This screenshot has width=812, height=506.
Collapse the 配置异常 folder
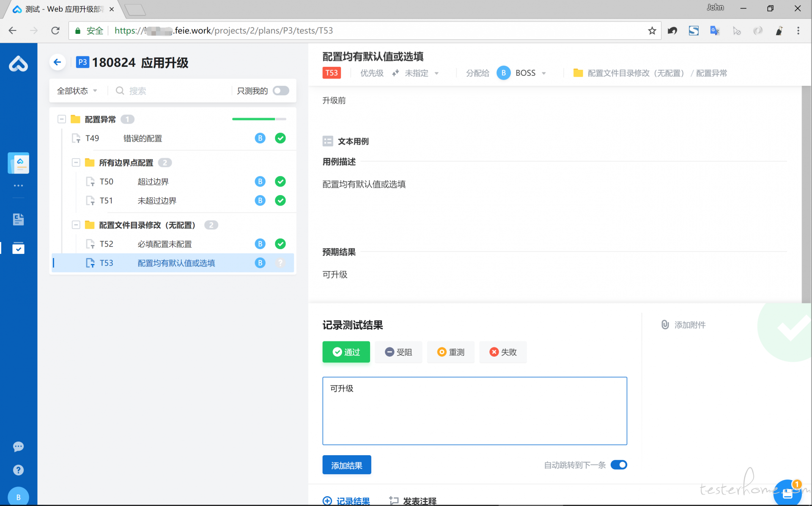click(62, 119)
